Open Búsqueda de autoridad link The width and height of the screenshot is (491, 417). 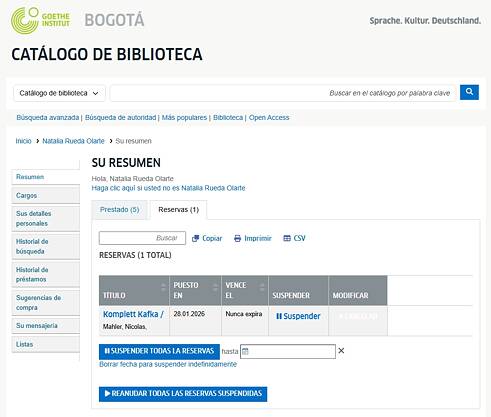120,117
